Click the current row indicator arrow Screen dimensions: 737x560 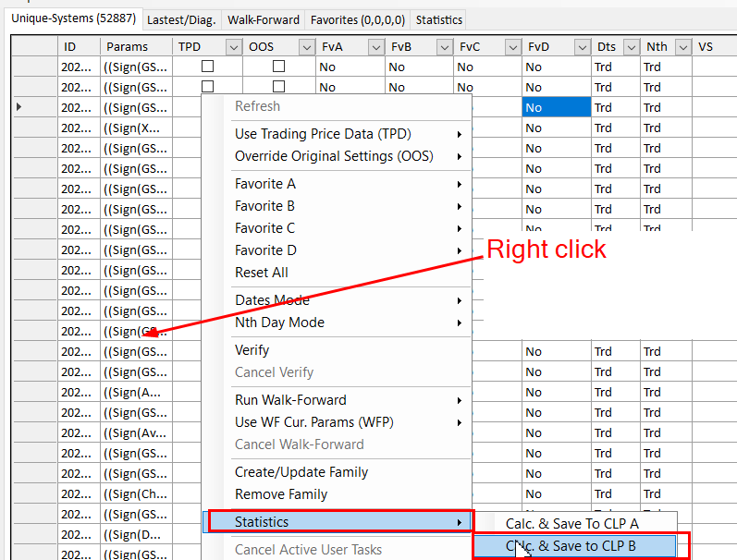[x=20, y=107]
